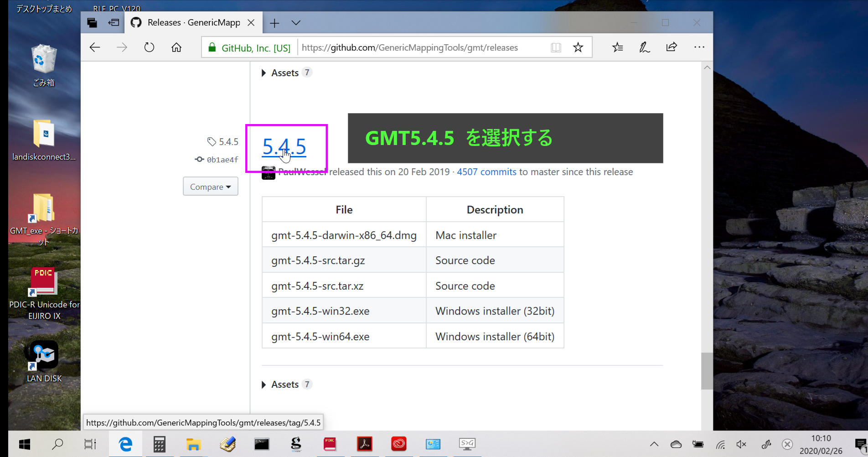868x457 pixels.
Task: Start a Web Note annotation
Action: tap(644, 47)
